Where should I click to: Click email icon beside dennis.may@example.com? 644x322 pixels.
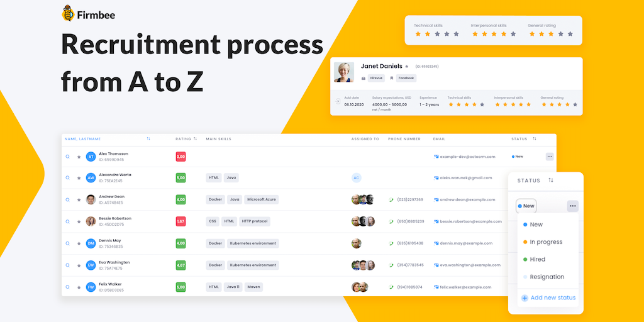436,243
